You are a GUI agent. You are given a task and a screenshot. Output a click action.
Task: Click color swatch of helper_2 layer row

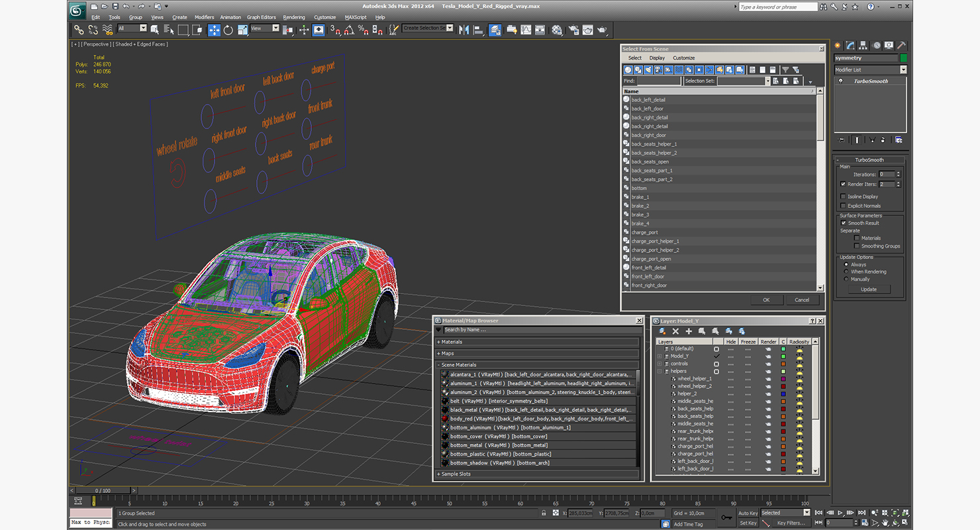pyautogui.click(x=783, y=394)
